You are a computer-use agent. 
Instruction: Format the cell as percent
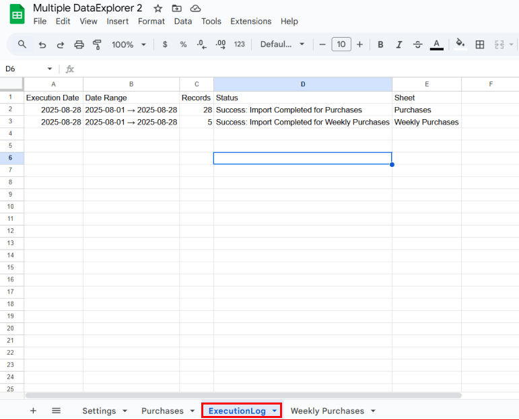tap(183, 44)
